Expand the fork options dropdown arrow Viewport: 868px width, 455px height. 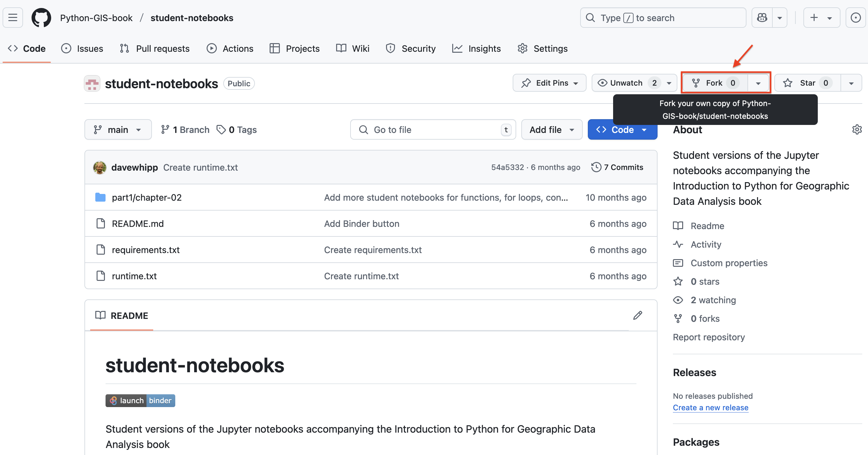pyautogui.click(x=758, y=83)
